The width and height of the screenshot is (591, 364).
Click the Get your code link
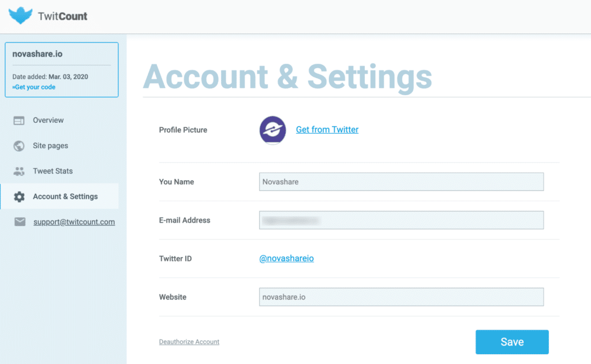tap(34, 87)
